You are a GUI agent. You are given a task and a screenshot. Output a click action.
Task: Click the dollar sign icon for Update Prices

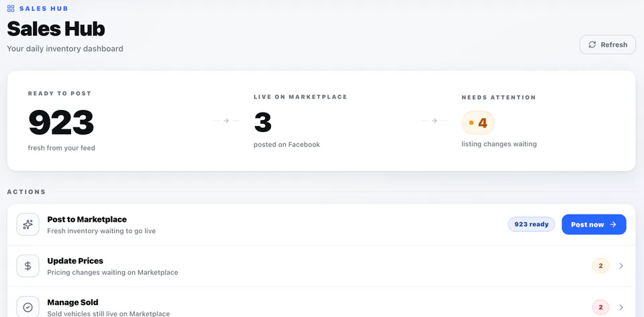point(28,266)
